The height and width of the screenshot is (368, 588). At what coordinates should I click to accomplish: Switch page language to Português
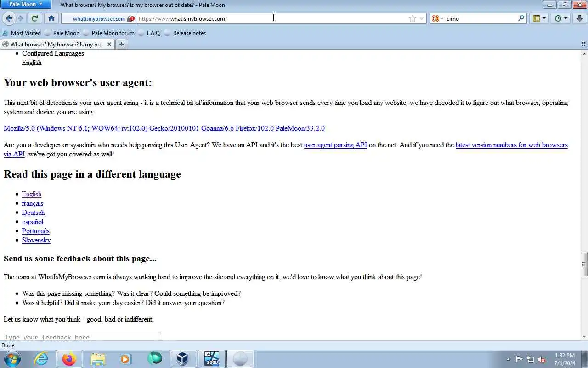(36, 231)
